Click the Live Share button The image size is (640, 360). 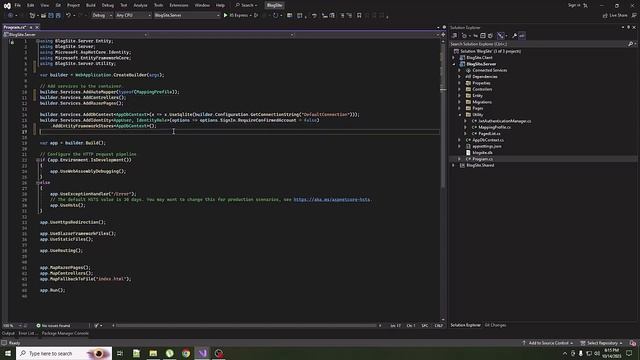[x=615, y=16]
